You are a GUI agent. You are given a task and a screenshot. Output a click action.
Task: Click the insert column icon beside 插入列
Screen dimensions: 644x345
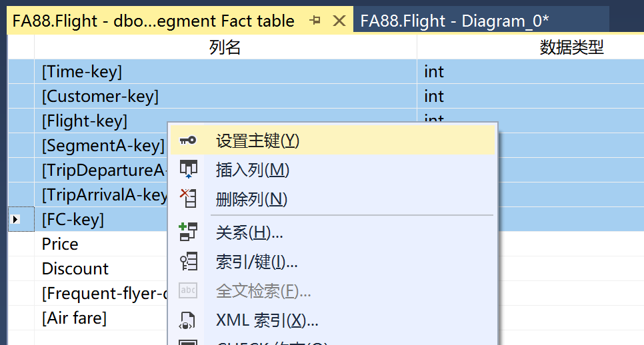tap(188, 169)
